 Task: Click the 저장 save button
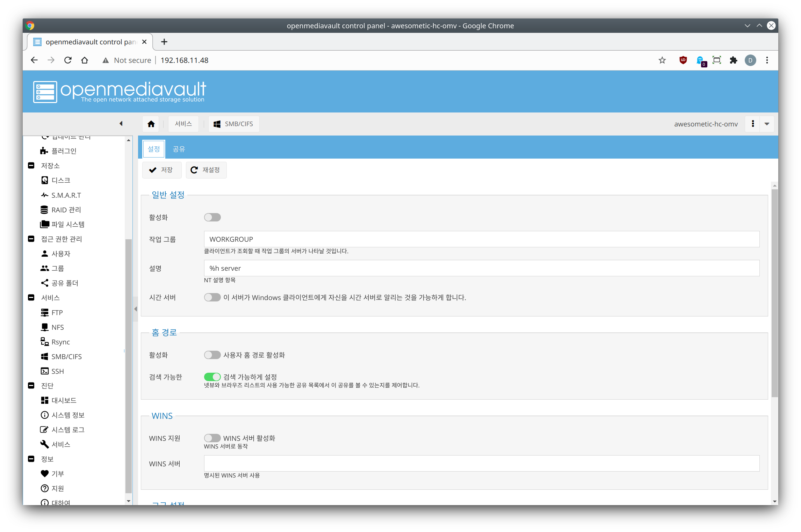[x=161, y=170]
